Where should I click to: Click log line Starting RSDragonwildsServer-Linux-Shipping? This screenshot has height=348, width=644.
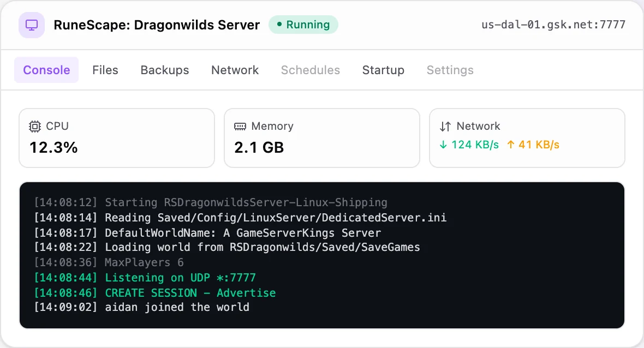(211, 202)
